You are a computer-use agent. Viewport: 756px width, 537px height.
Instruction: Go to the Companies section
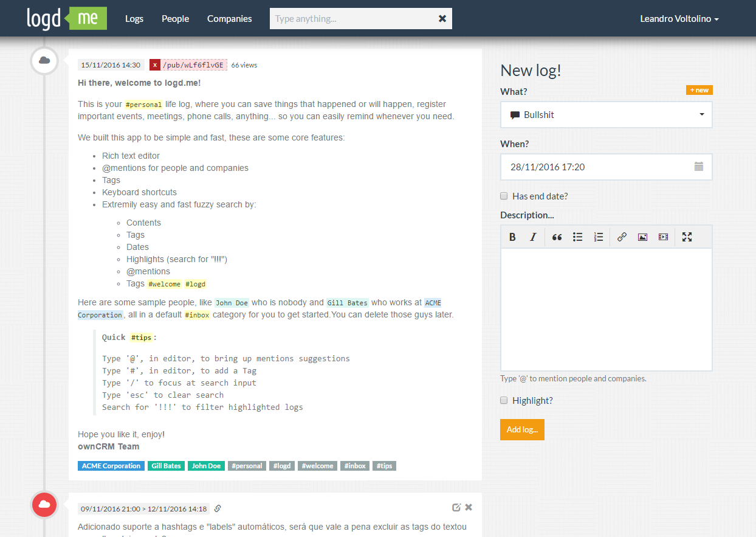(230, 19)
